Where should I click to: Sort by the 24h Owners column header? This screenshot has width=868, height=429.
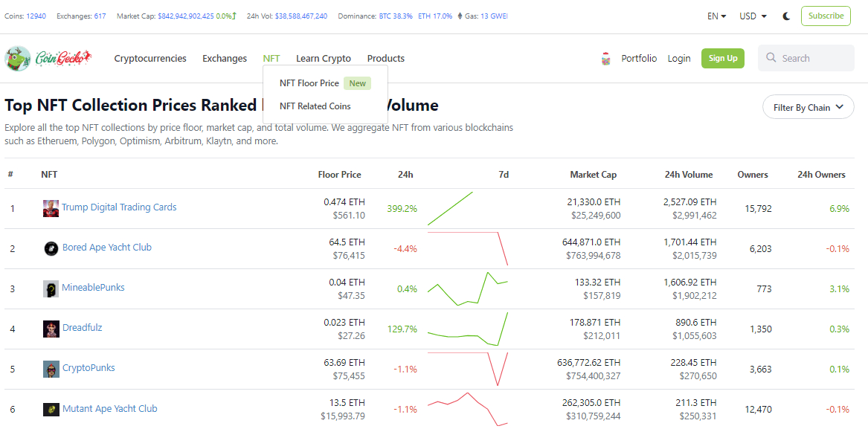pos(821,175)
